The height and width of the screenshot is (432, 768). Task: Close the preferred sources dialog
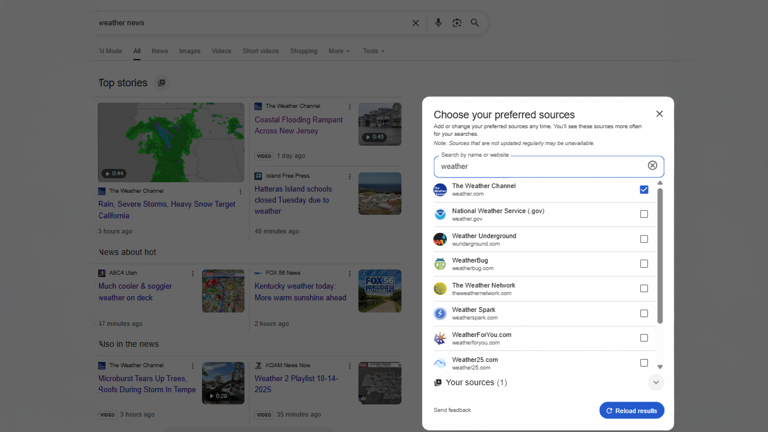pyautogui.click(x=659, y=114)
